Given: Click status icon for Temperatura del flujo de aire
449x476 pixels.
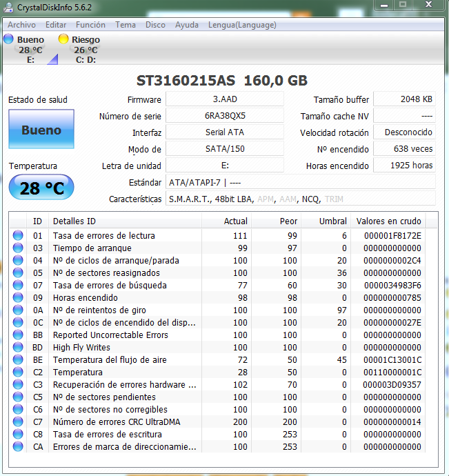Looking at the screenshot, I should click(18, 359).
